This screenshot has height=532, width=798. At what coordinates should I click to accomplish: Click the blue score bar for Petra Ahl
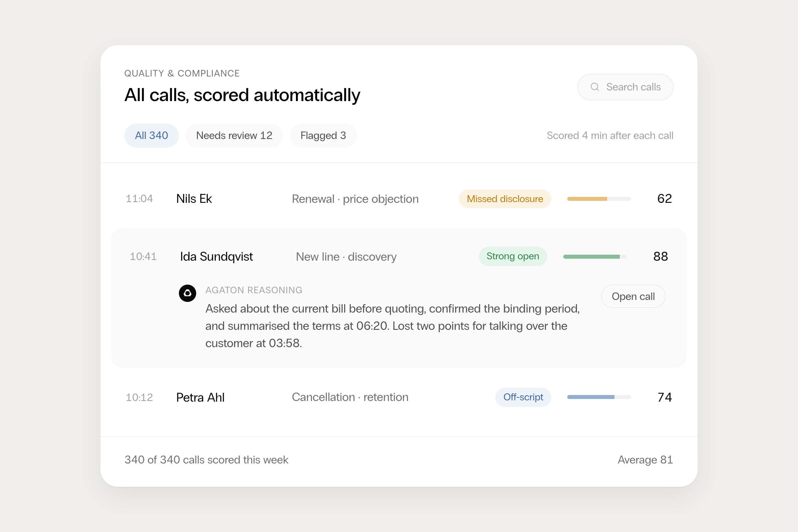coord(599,397)
